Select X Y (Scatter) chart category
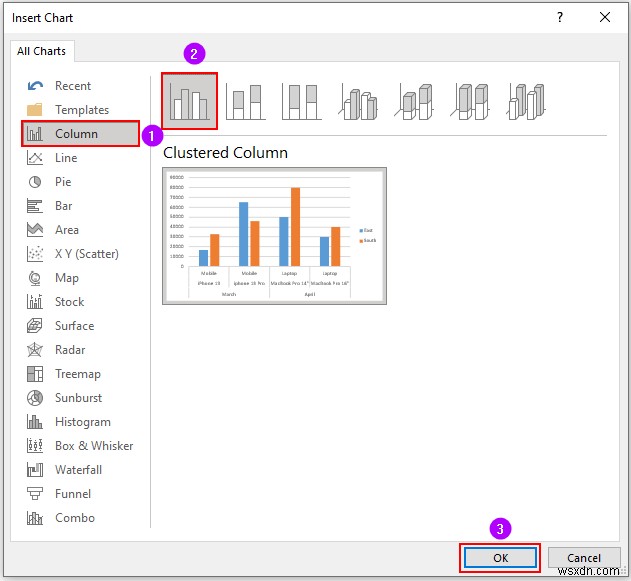This screenshot has height=581, width=631. tap(80, 254)
